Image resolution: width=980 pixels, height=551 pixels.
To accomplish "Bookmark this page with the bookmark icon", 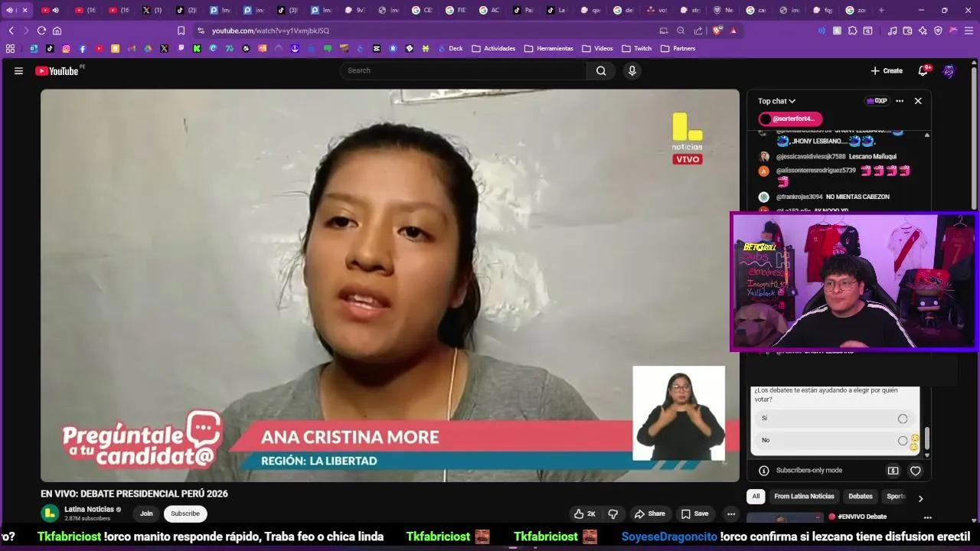I will (x=181, y=31).
